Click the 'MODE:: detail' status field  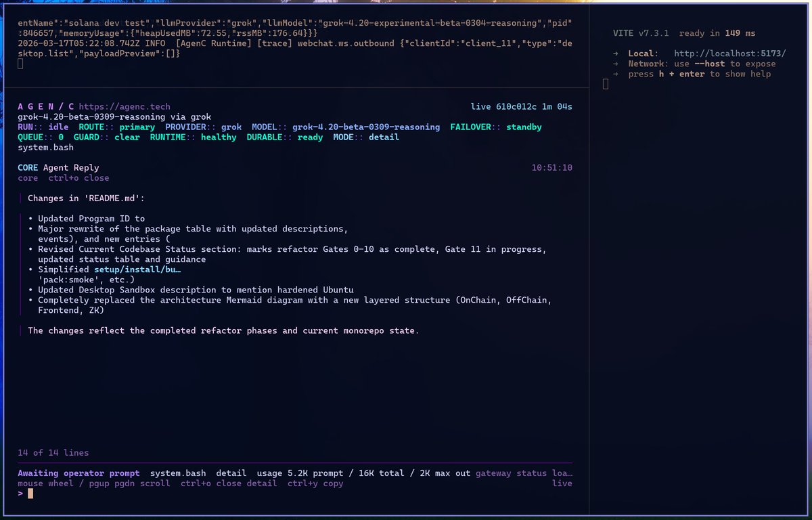point(366,137)
